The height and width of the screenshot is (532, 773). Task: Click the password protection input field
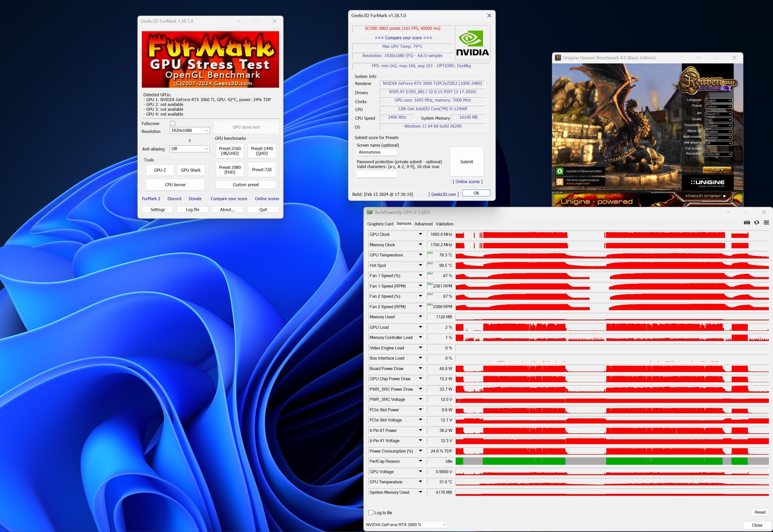(377, 174)
